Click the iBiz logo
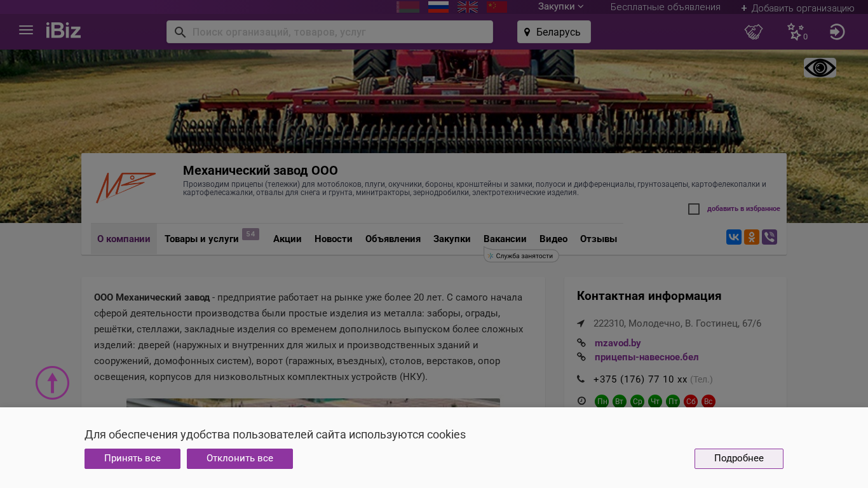This screenshot has width=868, height=488. point(64,30)
